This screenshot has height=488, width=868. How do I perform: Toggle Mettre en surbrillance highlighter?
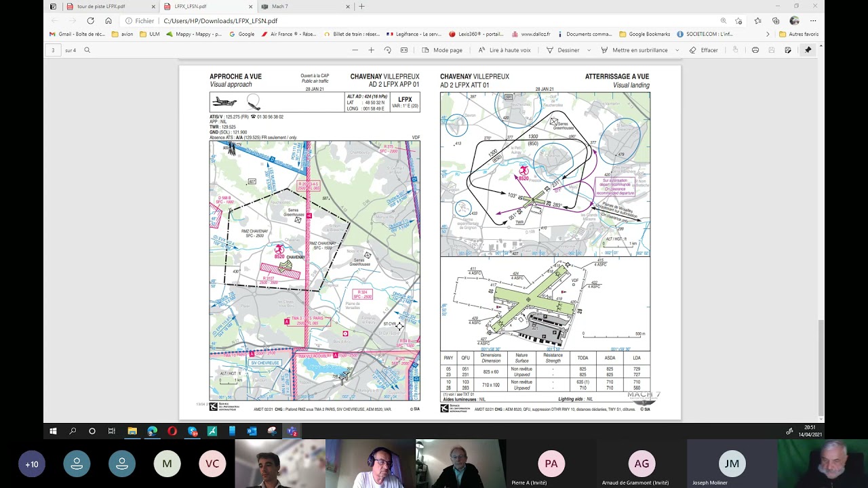[x=634, y=50]
